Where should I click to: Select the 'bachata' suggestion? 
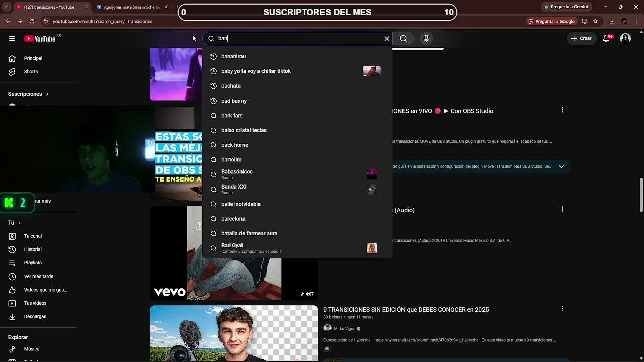pos(297,86)
